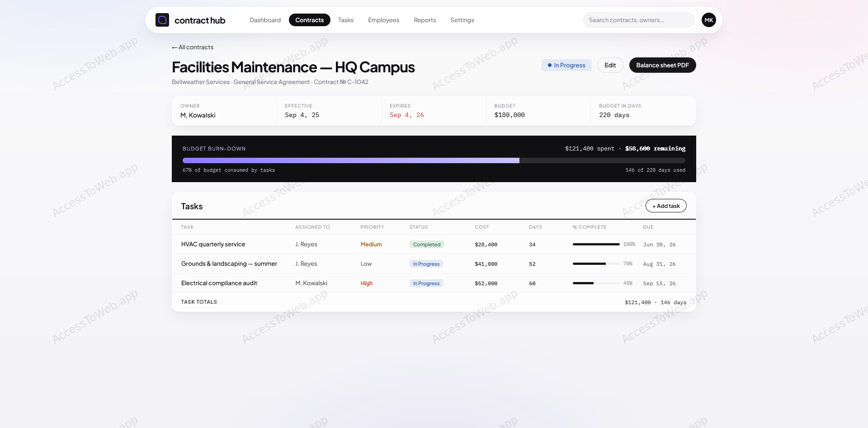Viewport: 868px width, 428px height.
Task: Click the Grounds & landscaping progress bar
Action: 596,264
